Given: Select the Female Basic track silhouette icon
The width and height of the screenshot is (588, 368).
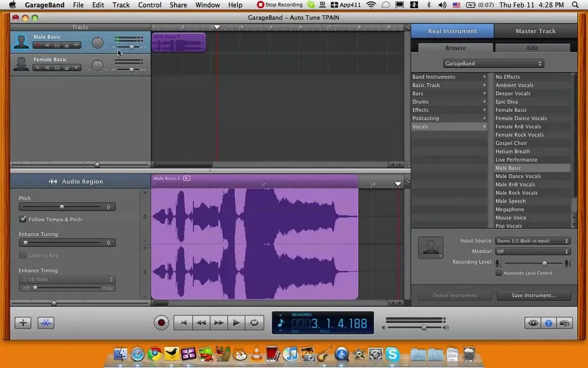Looking at the screenshot, I should [21, 64].
